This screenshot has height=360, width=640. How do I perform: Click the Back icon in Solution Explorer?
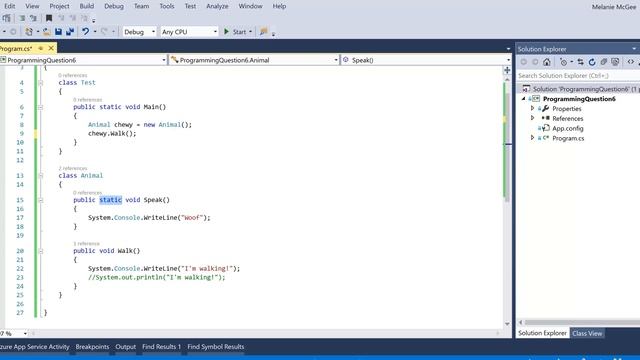coord(524,62)
